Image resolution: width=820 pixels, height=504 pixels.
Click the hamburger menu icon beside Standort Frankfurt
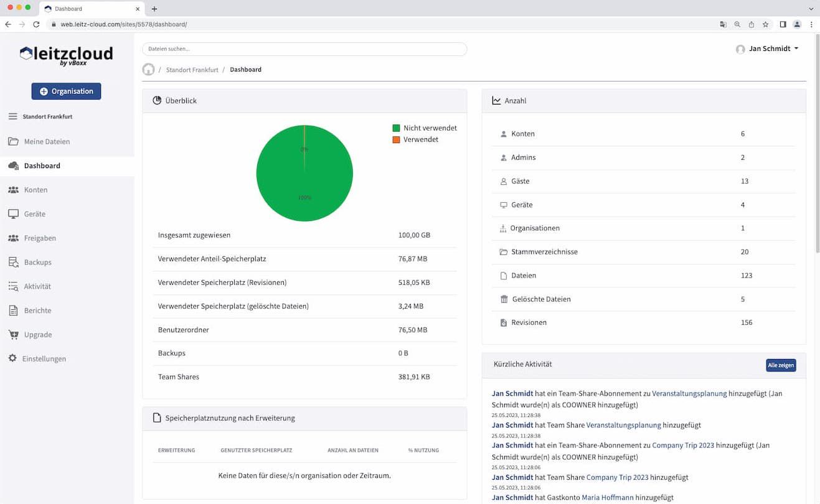pyautogui.click(x=12, y=116)
